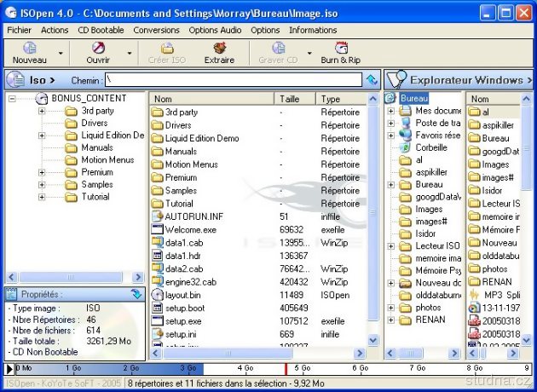Click the Extraire toolbar icon

pyautogui.click(x=219, y=54)
